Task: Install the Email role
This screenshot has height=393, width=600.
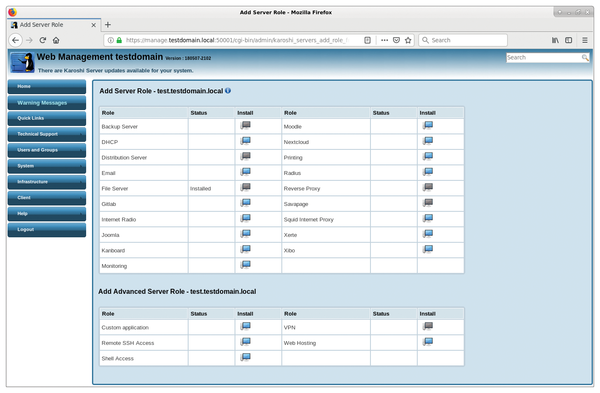Action: (245, 172)
